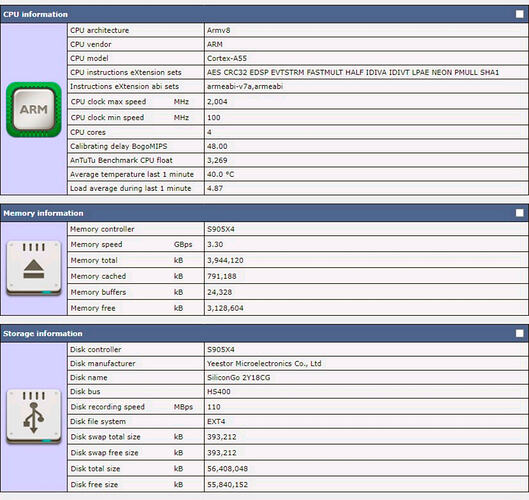Click the ARM processor chip icon
The image size is (529, 500).
point(34,109)
